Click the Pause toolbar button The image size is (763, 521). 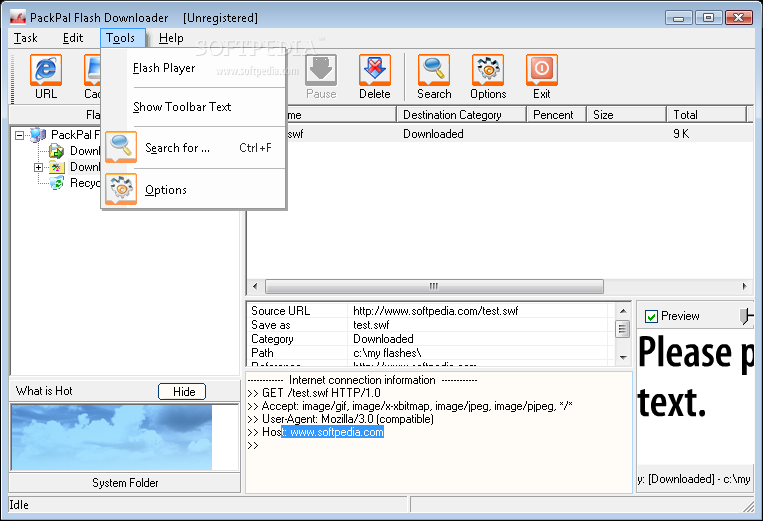click(x=321, y=77)
